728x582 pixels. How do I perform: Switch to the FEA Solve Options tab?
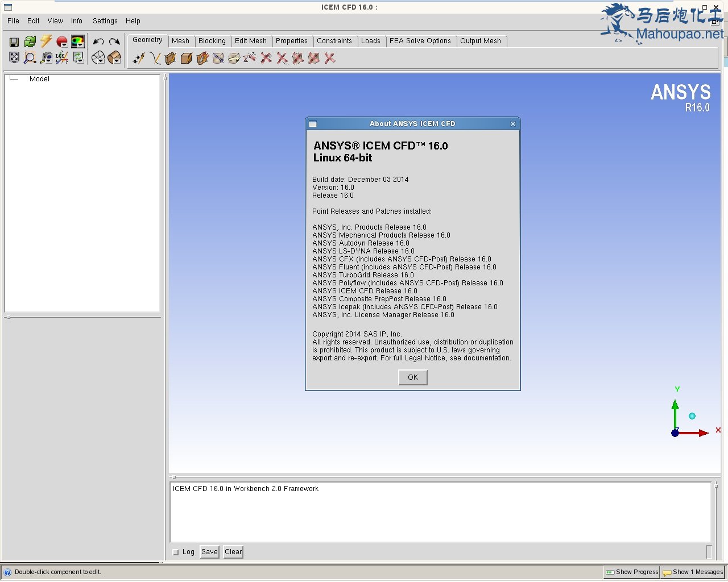420,41
